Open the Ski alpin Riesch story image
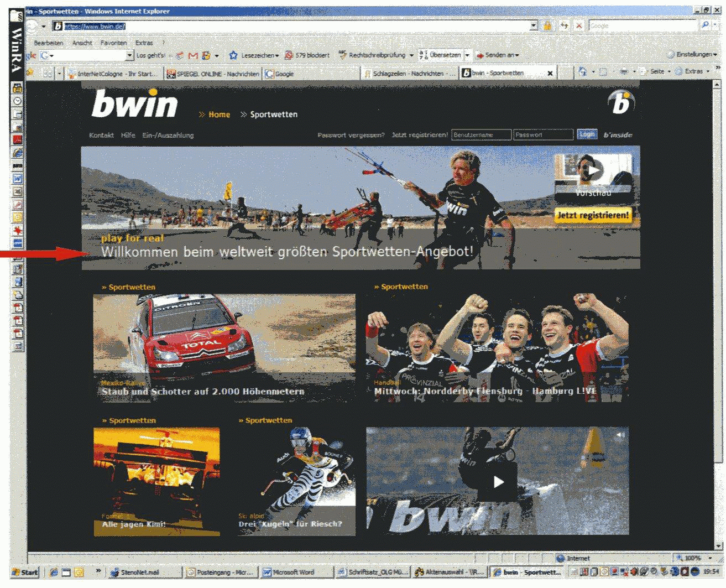Viewport: 726px width, 588px height. click(297, 481)
